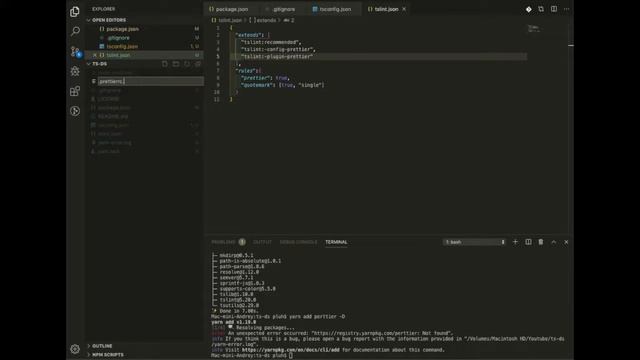Viewport: 640px width, 360px height.
Task: Select the Terminal panel tab
Action: [x=336, y=242]
